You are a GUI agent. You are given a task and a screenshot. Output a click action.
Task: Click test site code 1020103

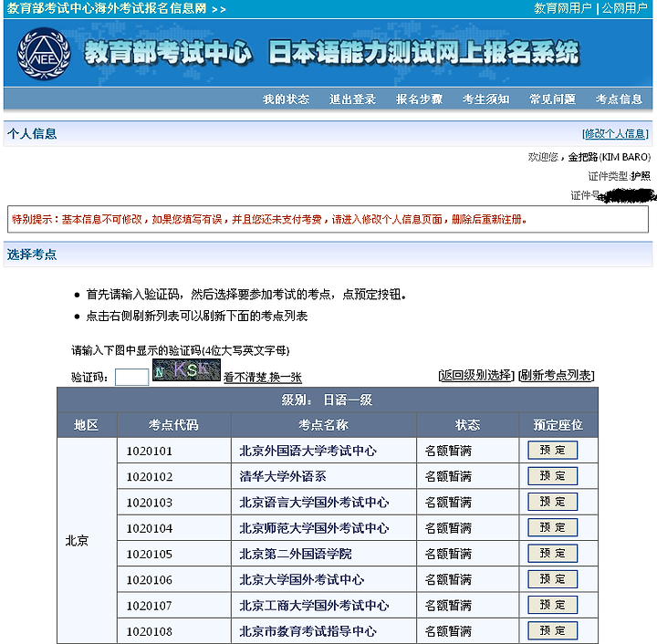click(149, 503)
